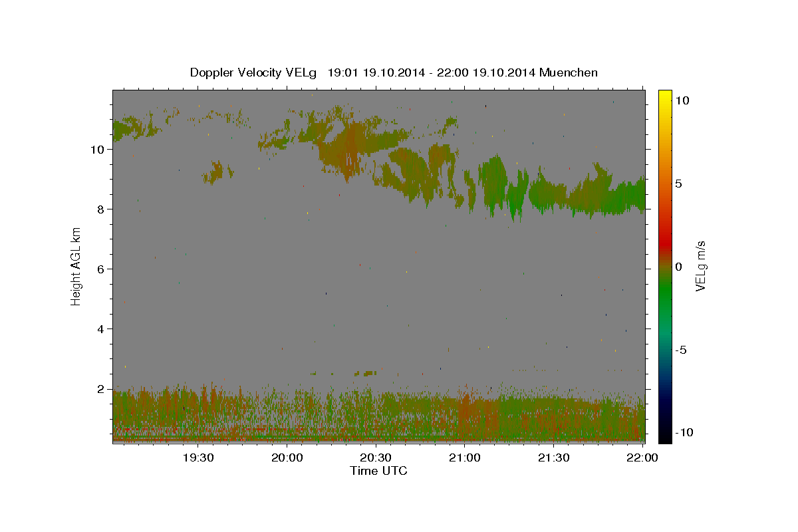Click the height tick label 6
798x532 pixels.
101,269
